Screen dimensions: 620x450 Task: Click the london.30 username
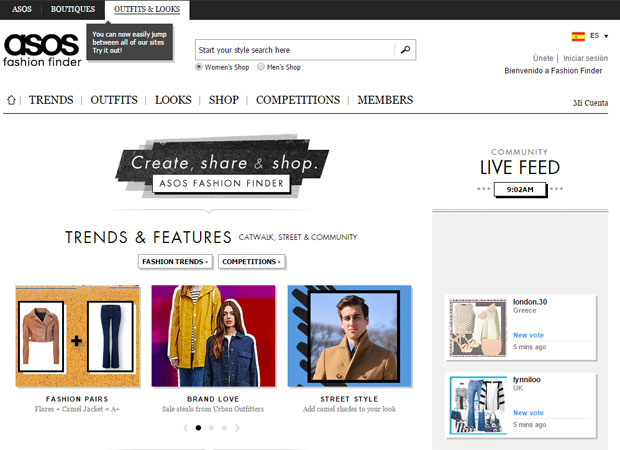point(530,302)
